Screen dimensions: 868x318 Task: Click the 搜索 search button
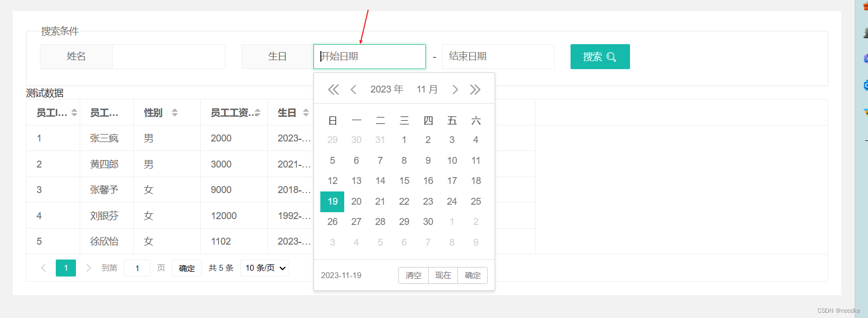[600, 56]
